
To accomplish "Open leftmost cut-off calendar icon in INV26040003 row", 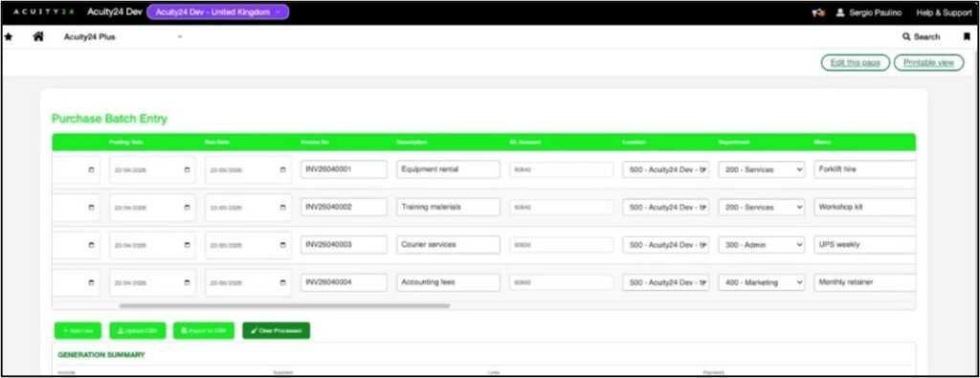I will click(91, 245).
